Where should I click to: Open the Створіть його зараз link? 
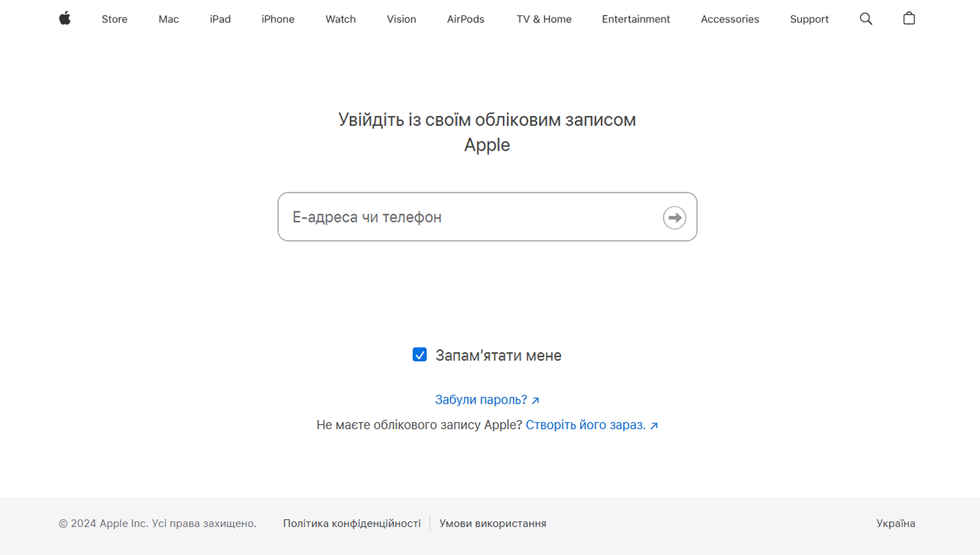[592, 425]
